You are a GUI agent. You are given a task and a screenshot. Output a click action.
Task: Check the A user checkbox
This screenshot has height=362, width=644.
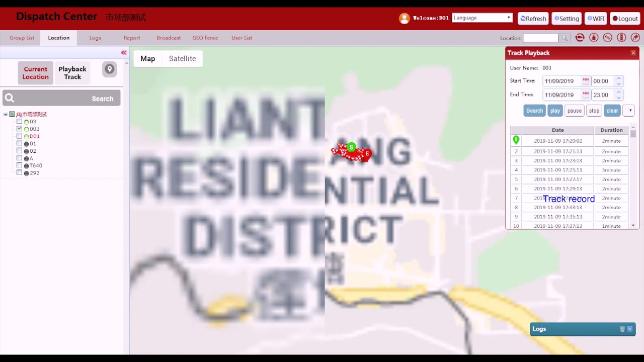19,158
